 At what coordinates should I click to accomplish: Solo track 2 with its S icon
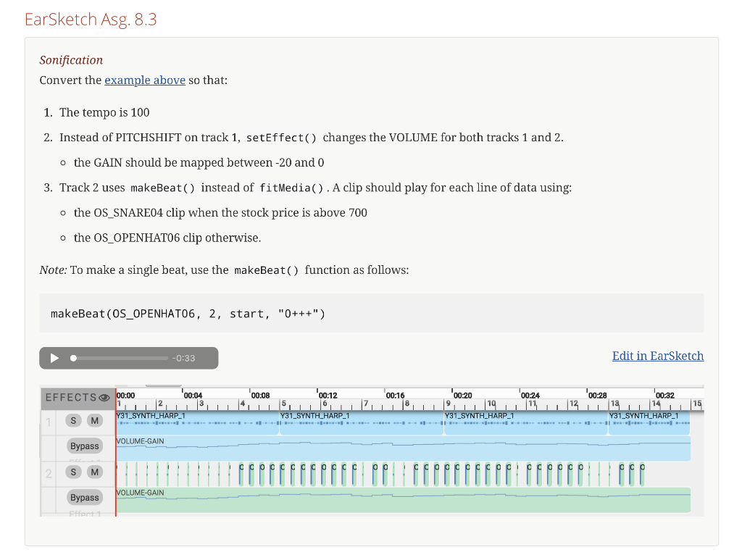tap(72, 472)
